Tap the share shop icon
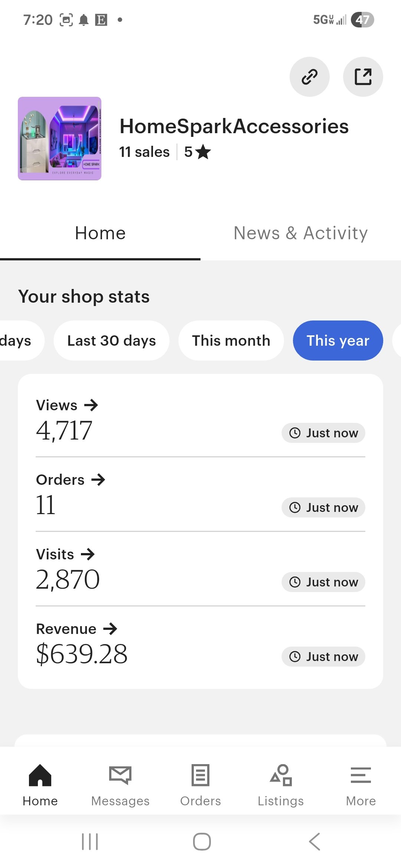 [x=363, y=77]
